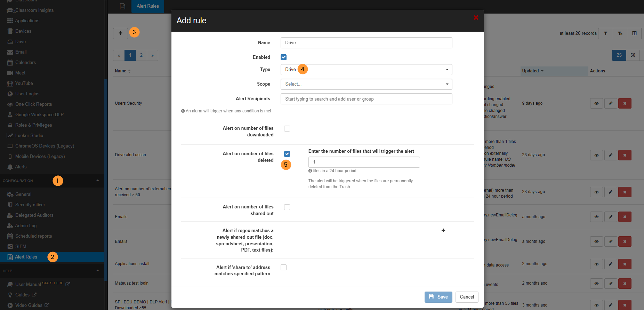The height and width of the screenshot is (310, 644).
Task: Clear filters using the filter-remove icon
Action: point(620,33)
